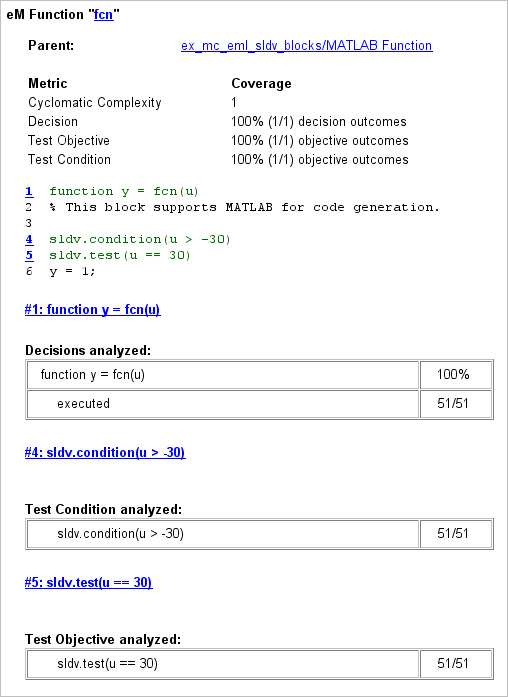Open "#1: function y = fcn(u)" link

coord(92,309)
